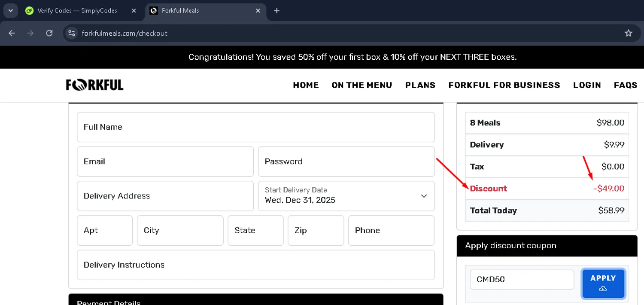Open the FAQS page
This screenshot has height=305, width=644.
[x=626, y=85]
